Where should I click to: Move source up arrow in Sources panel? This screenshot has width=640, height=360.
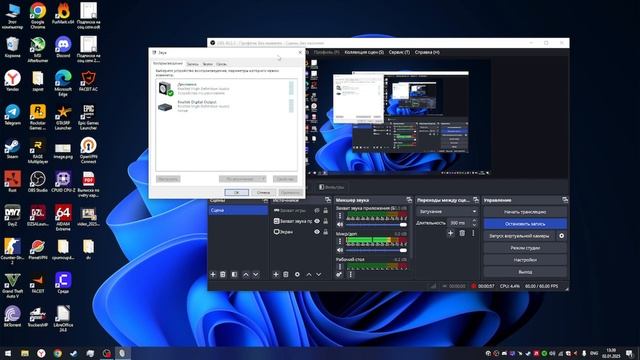[309, 275]
